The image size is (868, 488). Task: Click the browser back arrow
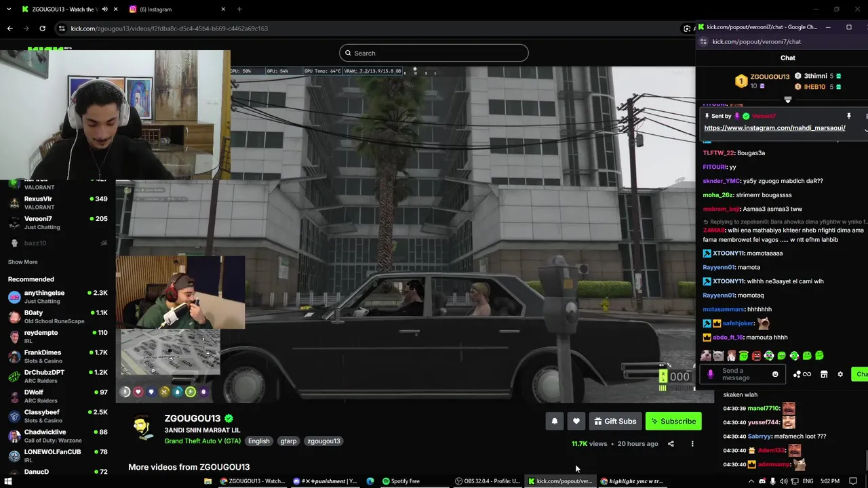9,28
